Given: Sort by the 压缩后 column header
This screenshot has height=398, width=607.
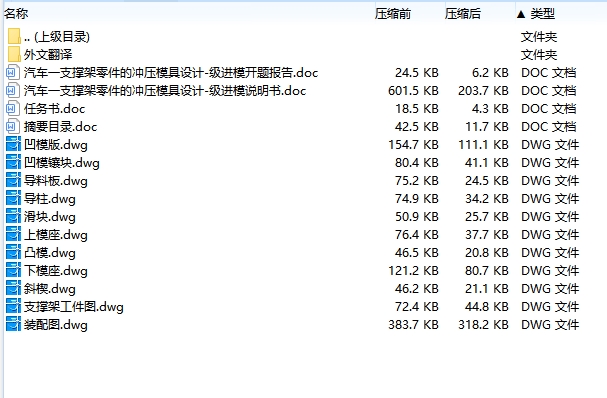Looking at the screenshot, I should [463, 14].
